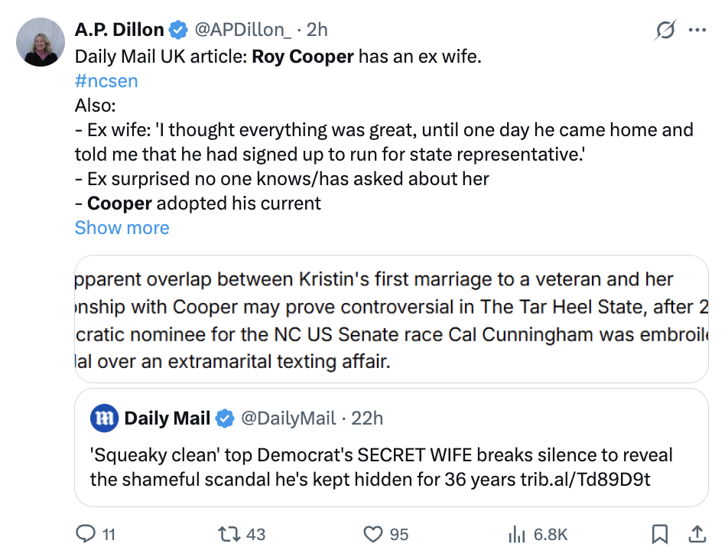Bookmark this post
The width and height of the screenshot is (728, 560).
point(659,534)
